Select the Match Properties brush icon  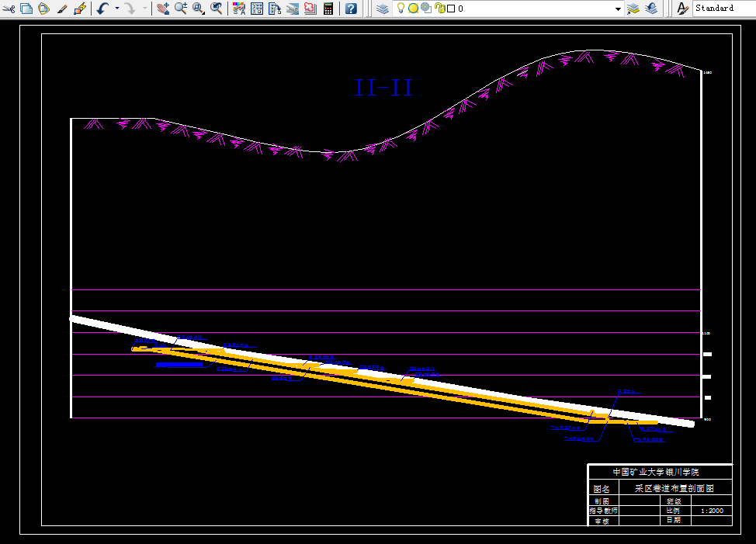coord(62,9)
